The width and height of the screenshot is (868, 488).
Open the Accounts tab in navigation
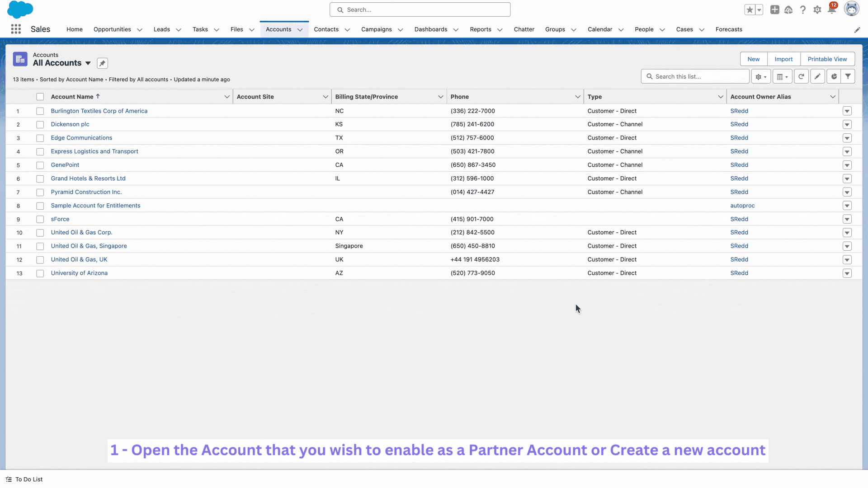[x=278, y=29]
